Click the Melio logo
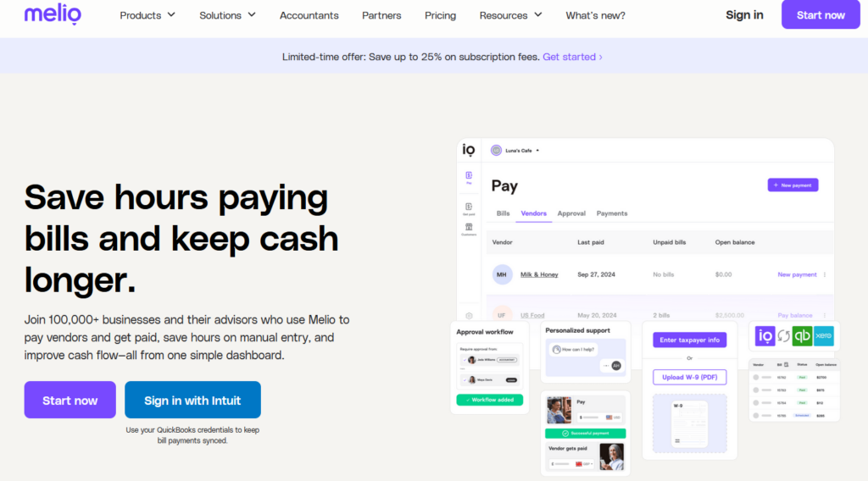The image size is (868, 481). [x=53, y=15]
